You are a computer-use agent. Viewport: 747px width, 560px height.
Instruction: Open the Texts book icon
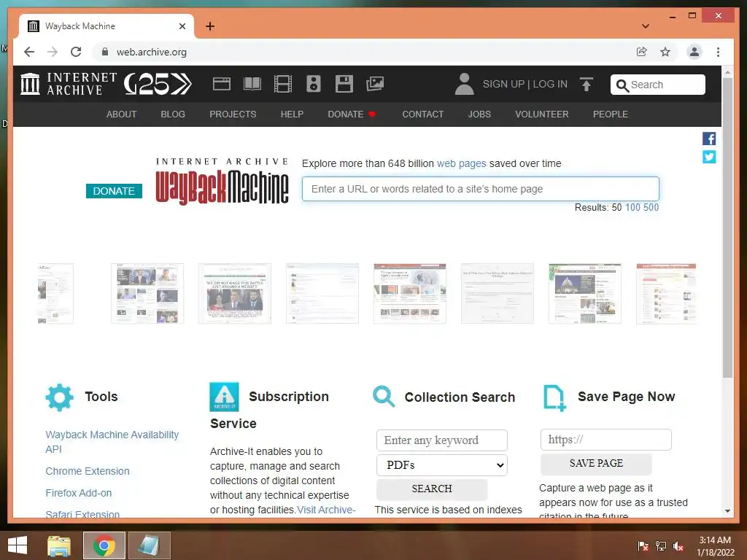[252, 84]
